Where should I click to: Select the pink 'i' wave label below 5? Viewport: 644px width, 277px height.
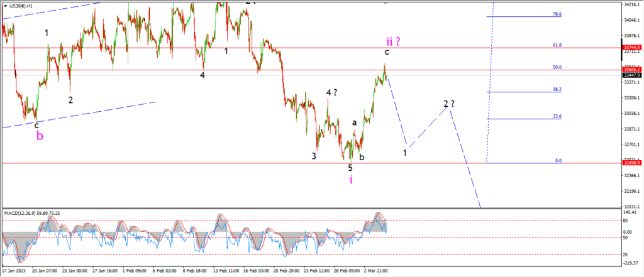coord(351,180)
